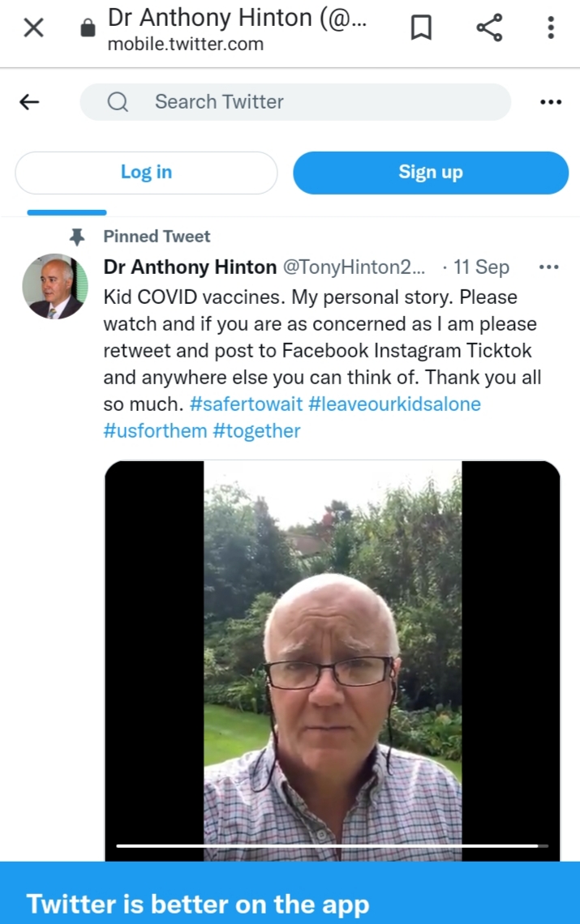
Task: Expand the tweet's three-dot options menu
Action: [x=549, y=267]
